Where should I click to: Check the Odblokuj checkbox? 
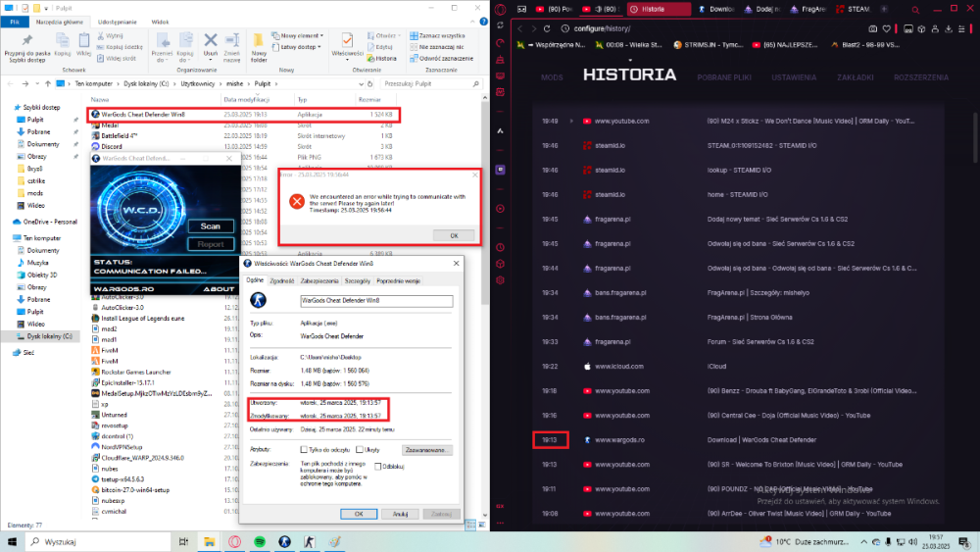377,467
